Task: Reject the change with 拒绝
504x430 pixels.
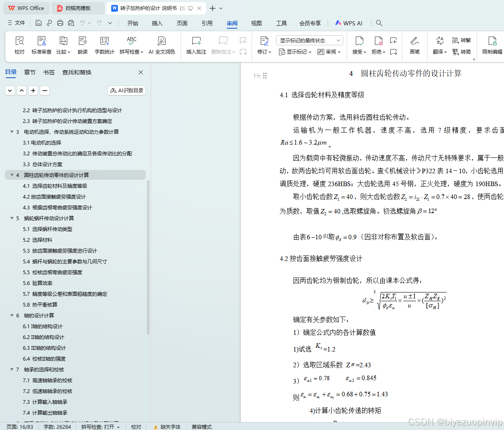Action: click(x=378, y=45)
